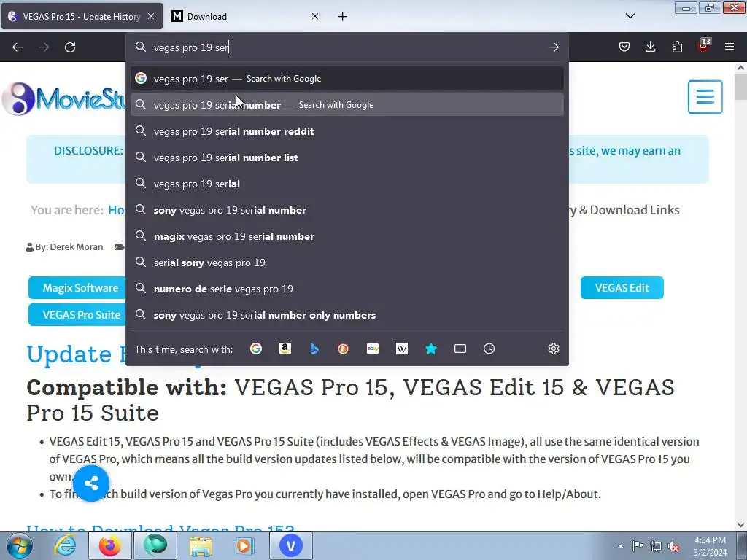
Task: Go back using browser back arrow
Action: [x=18, y=47]
